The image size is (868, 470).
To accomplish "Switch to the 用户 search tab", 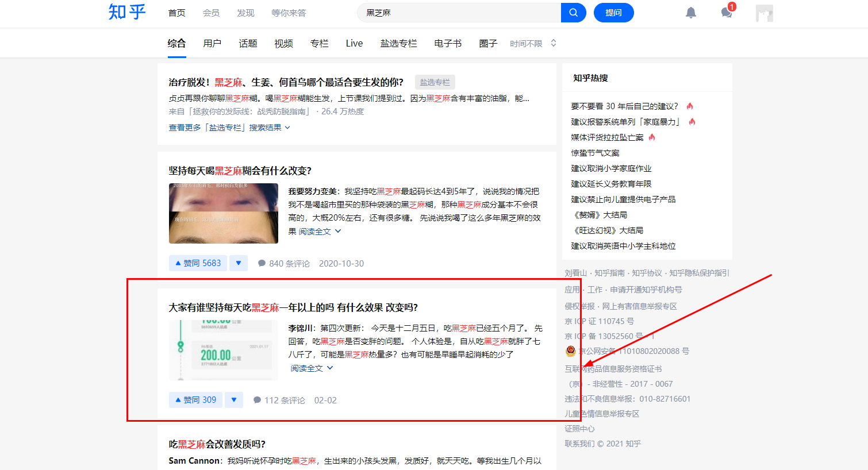I will (212, 43).
